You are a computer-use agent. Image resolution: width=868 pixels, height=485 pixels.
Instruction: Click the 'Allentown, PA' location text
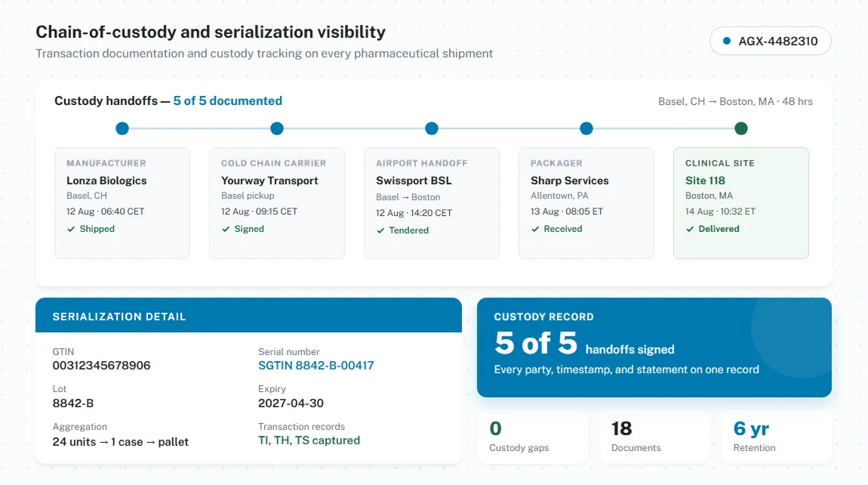[559, 196]
